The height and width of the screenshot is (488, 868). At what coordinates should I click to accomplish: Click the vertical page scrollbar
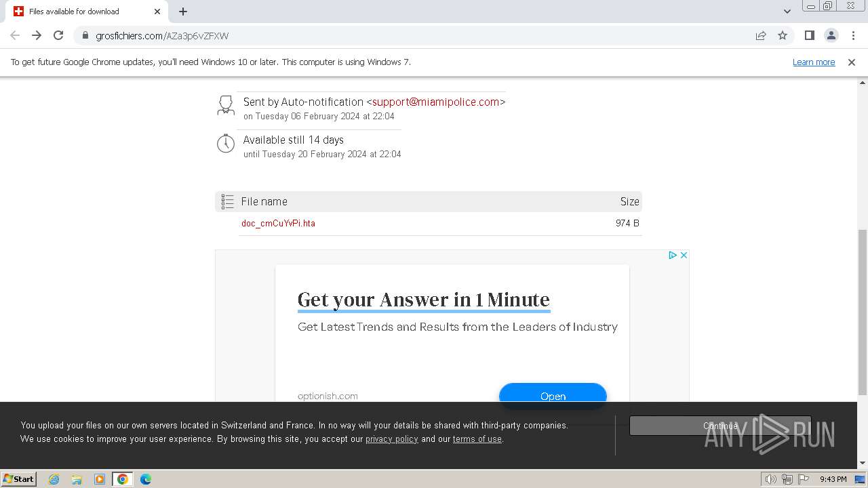click(x=863, y=312)
